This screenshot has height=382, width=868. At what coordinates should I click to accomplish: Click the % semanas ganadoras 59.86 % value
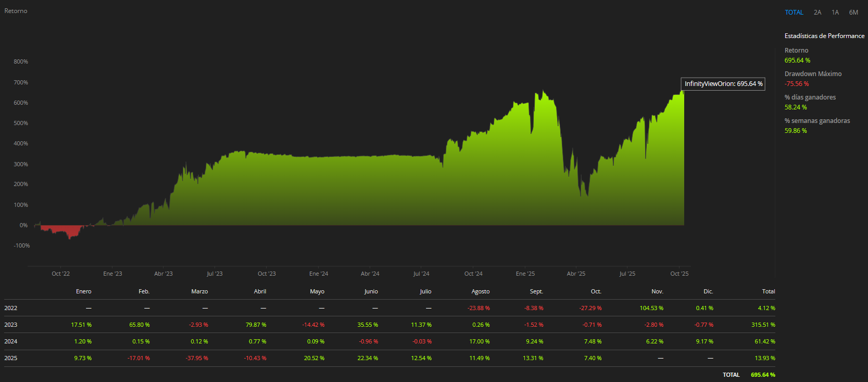tap(796, 131)
